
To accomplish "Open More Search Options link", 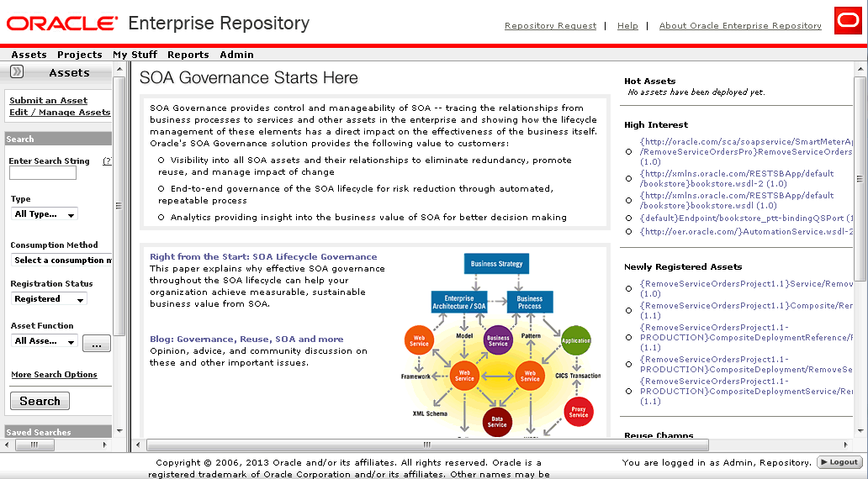I will click(x=54, y=375).
